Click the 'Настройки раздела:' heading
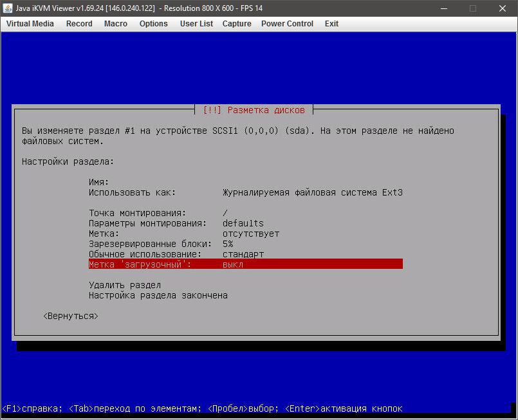 [x=68, y=162]
